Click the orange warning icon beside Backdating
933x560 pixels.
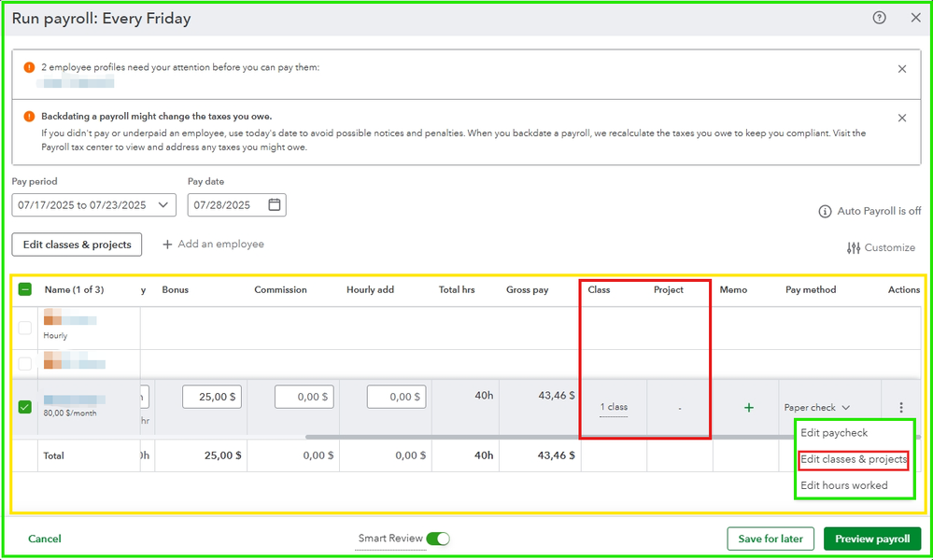[29, 116]
